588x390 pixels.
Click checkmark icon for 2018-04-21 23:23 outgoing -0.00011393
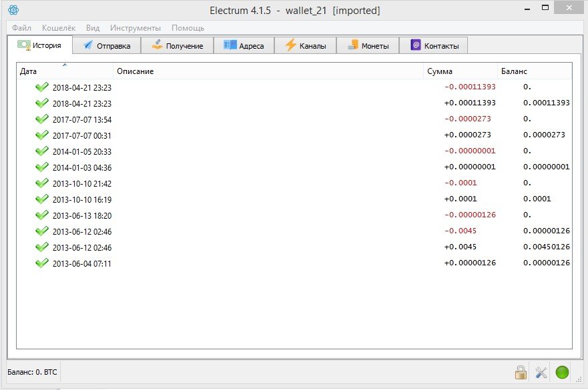(x=41, y=87)
